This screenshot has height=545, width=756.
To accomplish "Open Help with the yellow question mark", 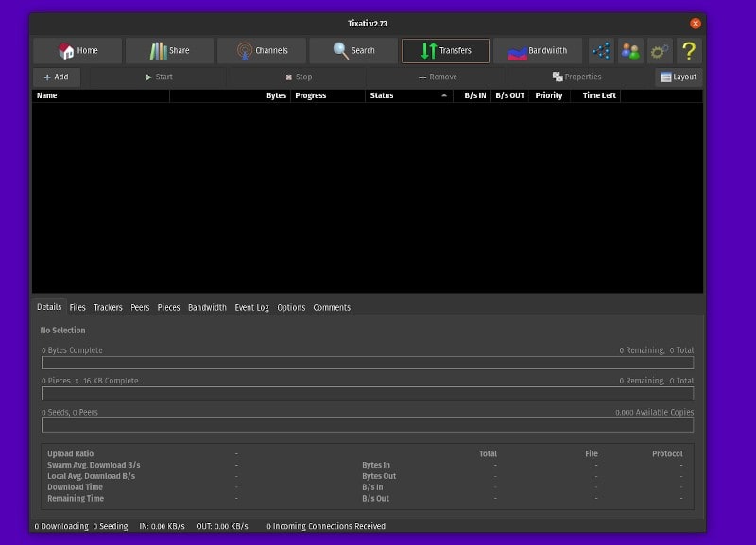I will click(689, 51).
